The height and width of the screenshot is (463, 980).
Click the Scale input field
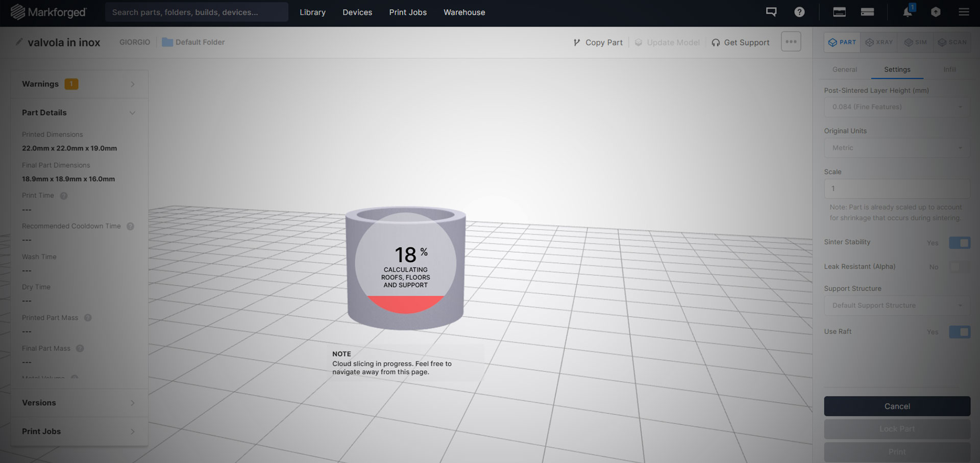(897, 189)
